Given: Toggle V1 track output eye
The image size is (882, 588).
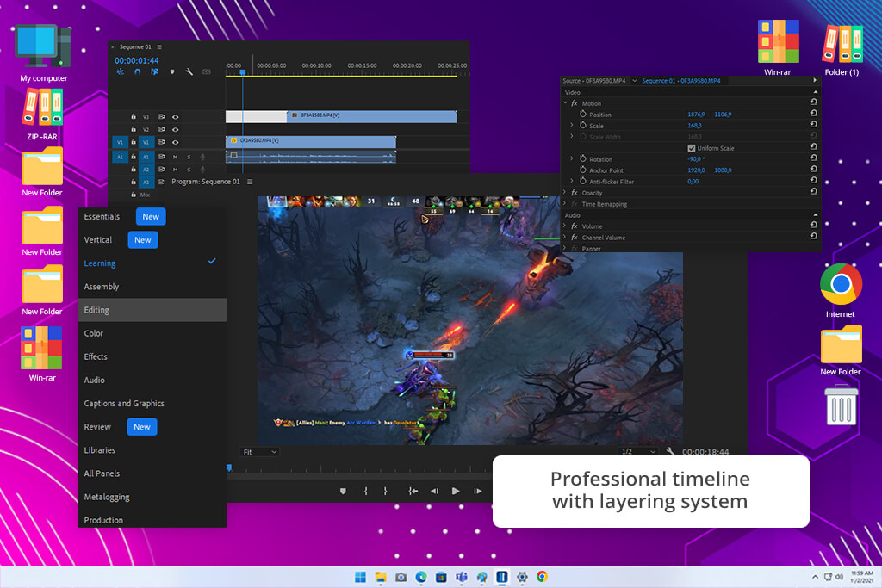Looking at the screenshot, I should (176, 143).
